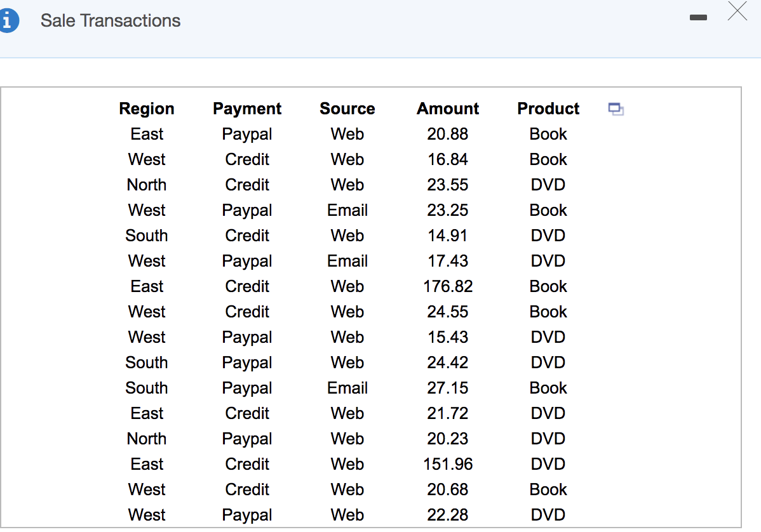Select the Source column header
Viewport: 761px width, 532px height.
tap(347, 109)
